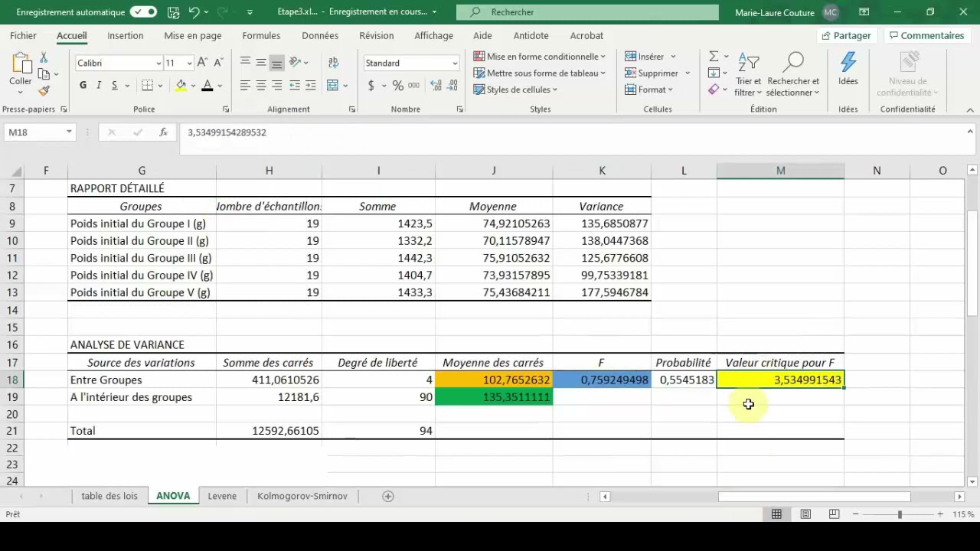Select the table des lois sheet tab
The height and width of the screenshot is (551, 980).
coord(109,496)
